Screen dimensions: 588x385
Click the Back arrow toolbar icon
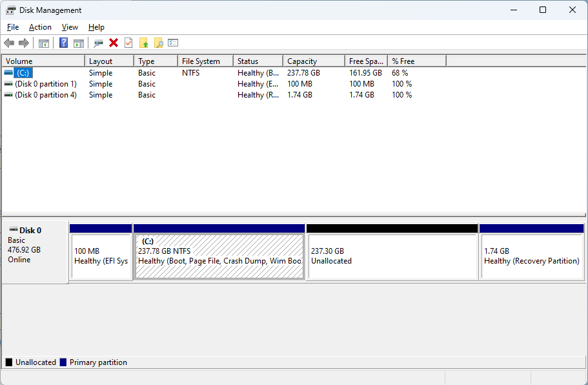[9, 43]
